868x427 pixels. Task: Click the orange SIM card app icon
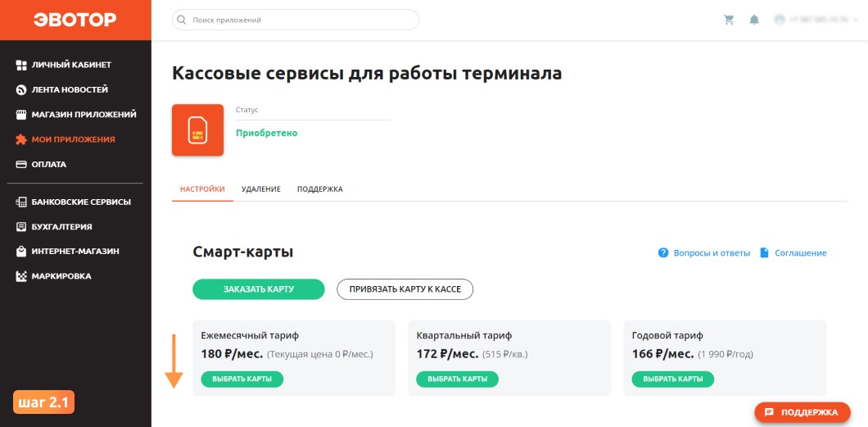tap(197, 130)
